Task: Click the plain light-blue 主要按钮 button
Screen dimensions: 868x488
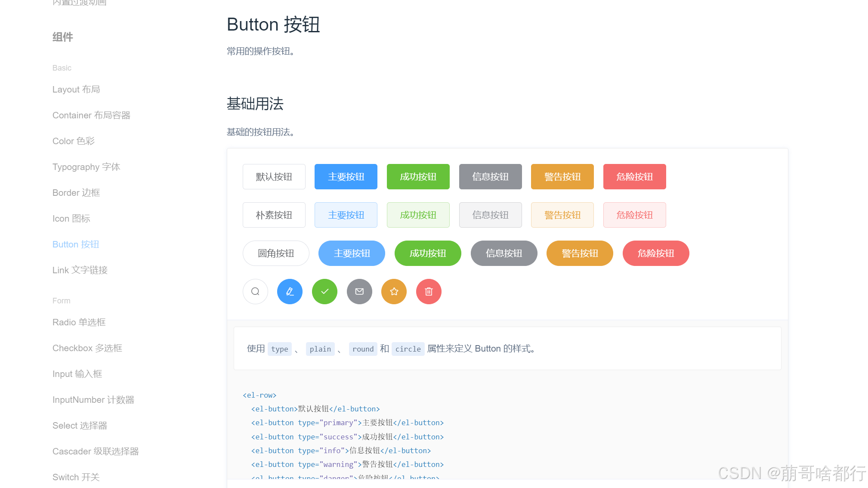Action: pos(346,215)
